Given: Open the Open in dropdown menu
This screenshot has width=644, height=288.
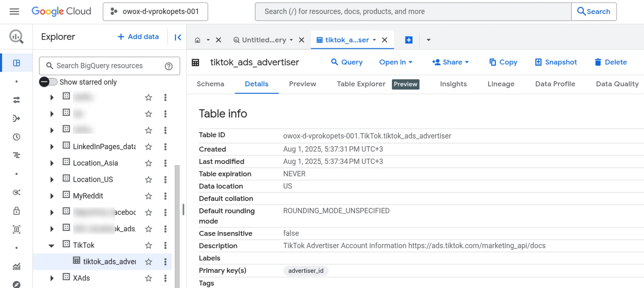Looking at the screenshot, I should click(396, 62).
